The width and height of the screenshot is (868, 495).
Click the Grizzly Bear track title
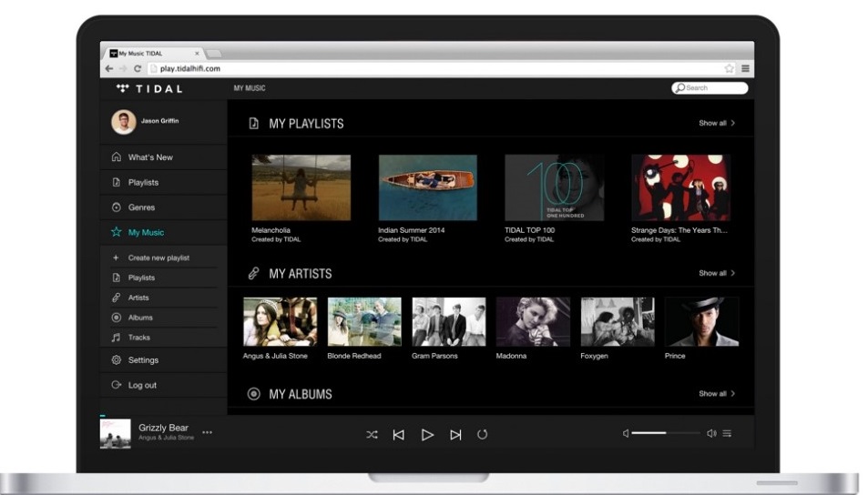click(163, 428)
